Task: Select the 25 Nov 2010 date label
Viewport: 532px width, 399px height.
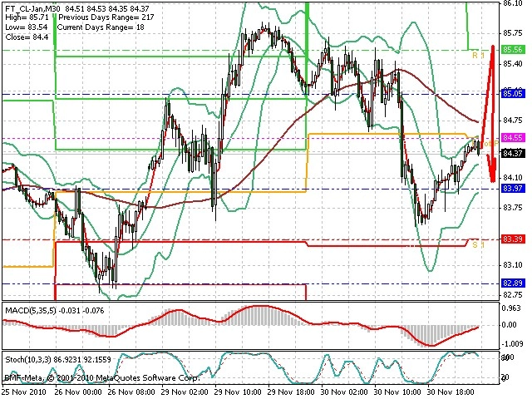Action: coord(27,392)
